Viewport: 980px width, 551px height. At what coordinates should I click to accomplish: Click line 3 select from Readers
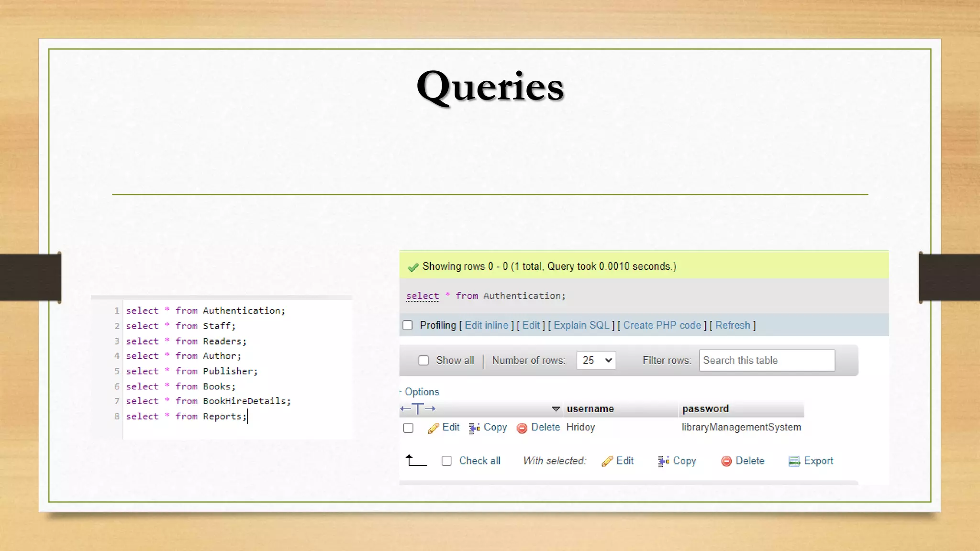point(186,342)
